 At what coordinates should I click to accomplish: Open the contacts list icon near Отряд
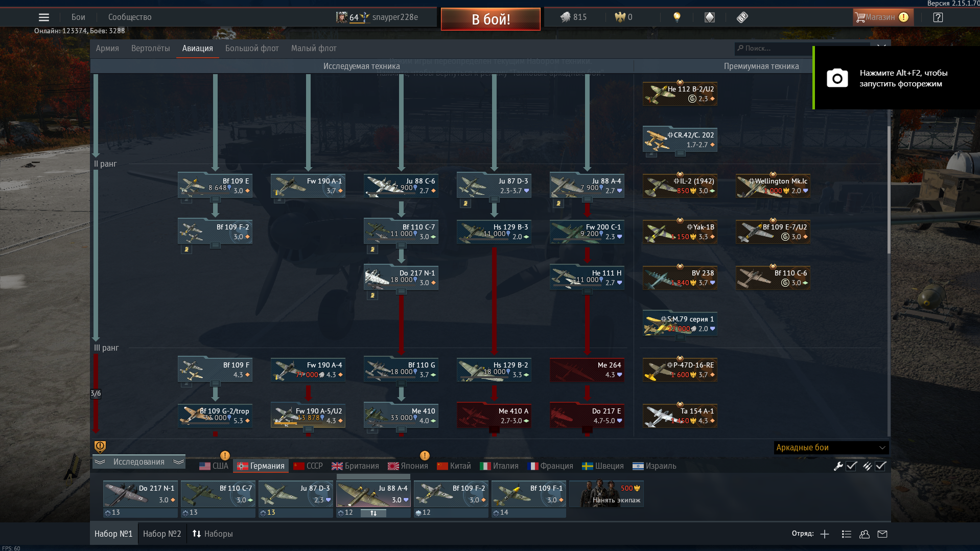point(847,534)
